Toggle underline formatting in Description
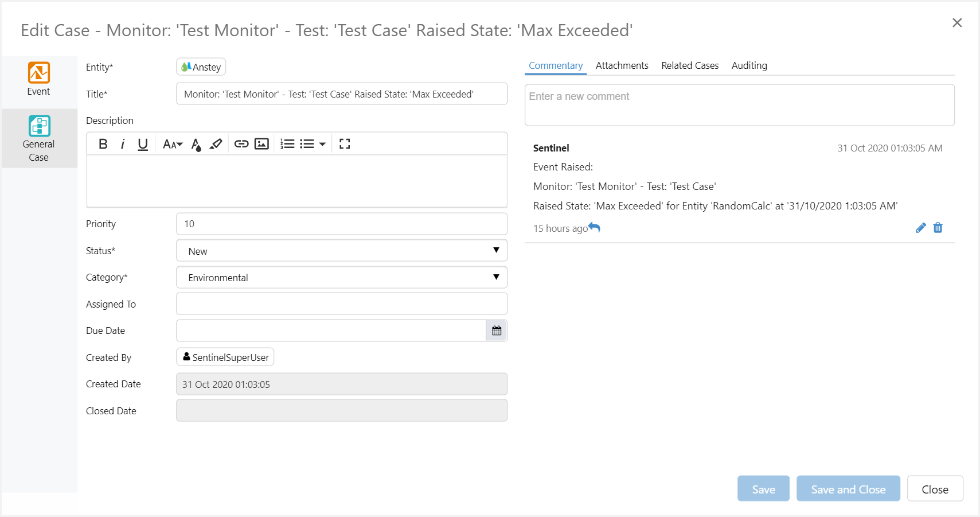The image size is (980, 517). [143, 144]
